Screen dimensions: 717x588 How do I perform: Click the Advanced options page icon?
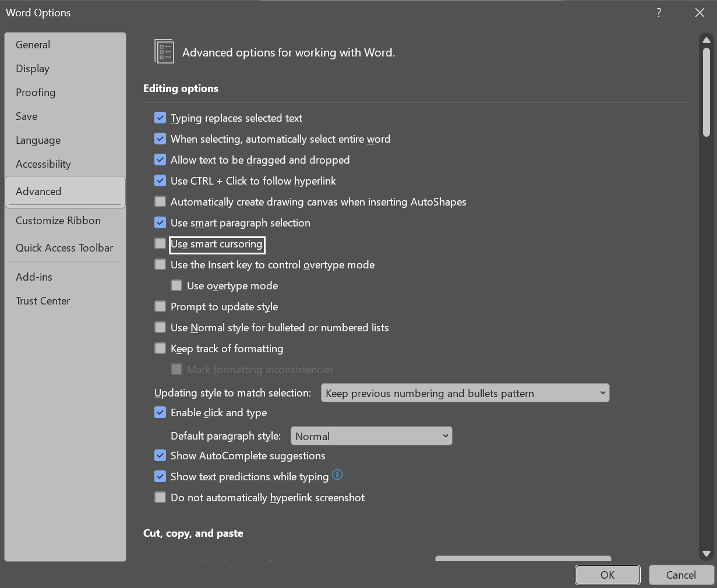(x=164, y=51)
